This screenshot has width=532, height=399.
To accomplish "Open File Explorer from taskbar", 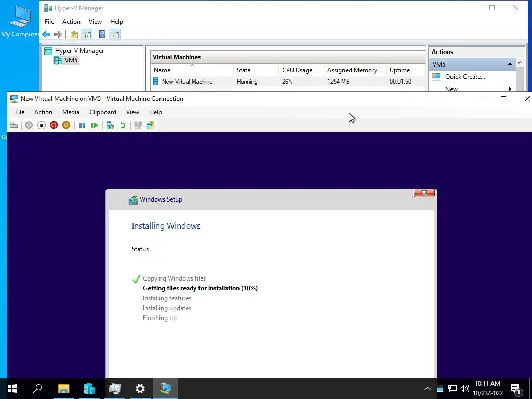I will (x=63, y=389).
